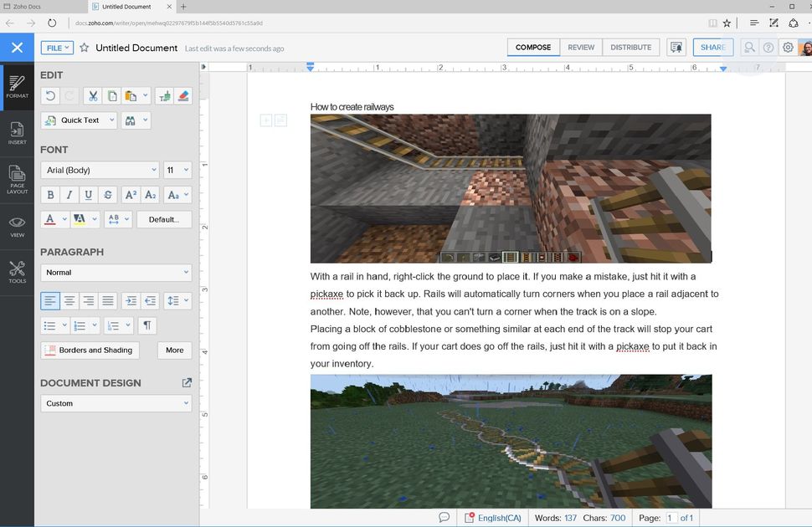Open Find and Replace binoculars icon
The width and height of the screenshot is (812, 527).
[x=130, y=120]
